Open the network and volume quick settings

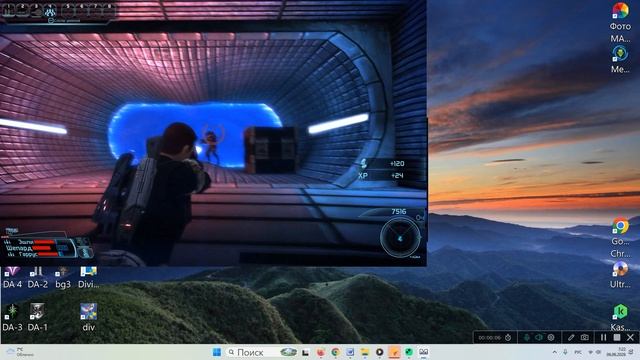pyautogui.click(x=594, y=352)
